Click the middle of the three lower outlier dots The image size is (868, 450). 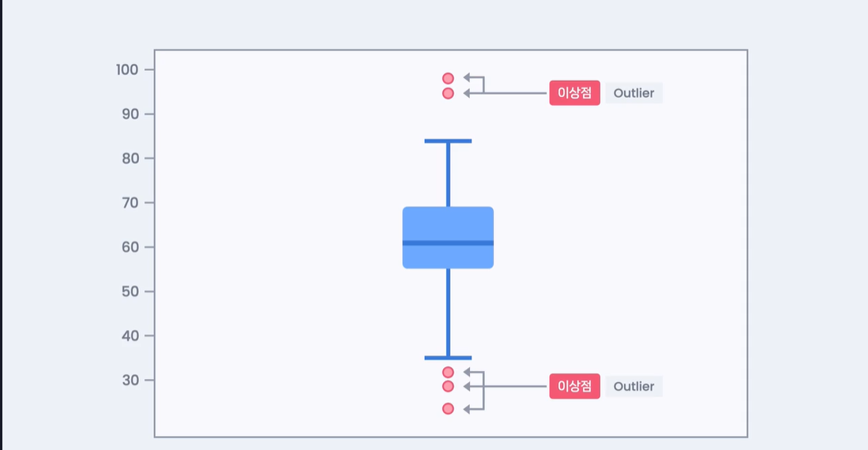click(449, 386)
